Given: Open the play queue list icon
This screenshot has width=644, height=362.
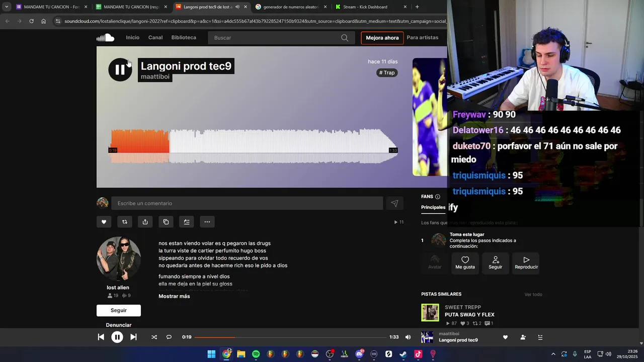Looking at the screenshot, I should pyautogui.click(x=540, y=337).
